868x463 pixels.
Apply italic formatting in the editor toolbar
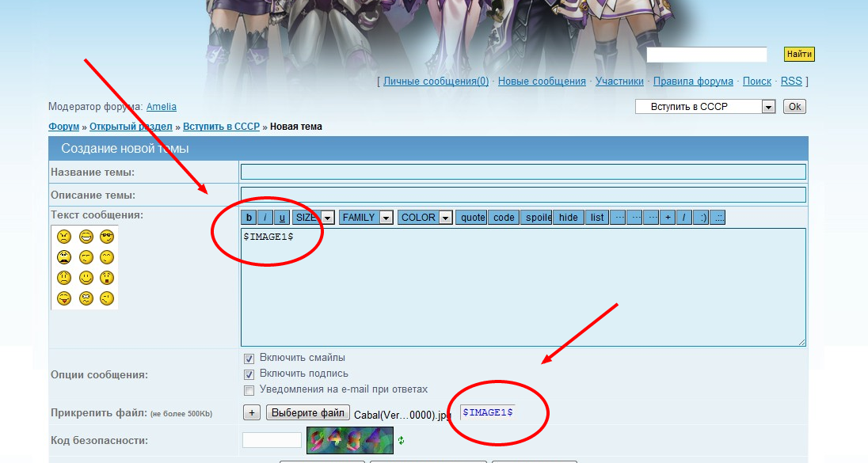pyautogui.click(x=265, y=218)
